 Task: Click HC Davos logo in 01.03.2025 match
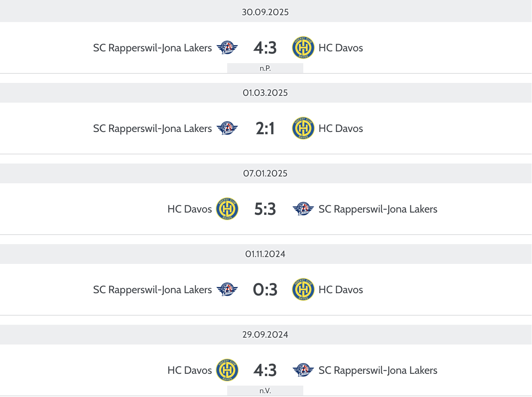303,129
